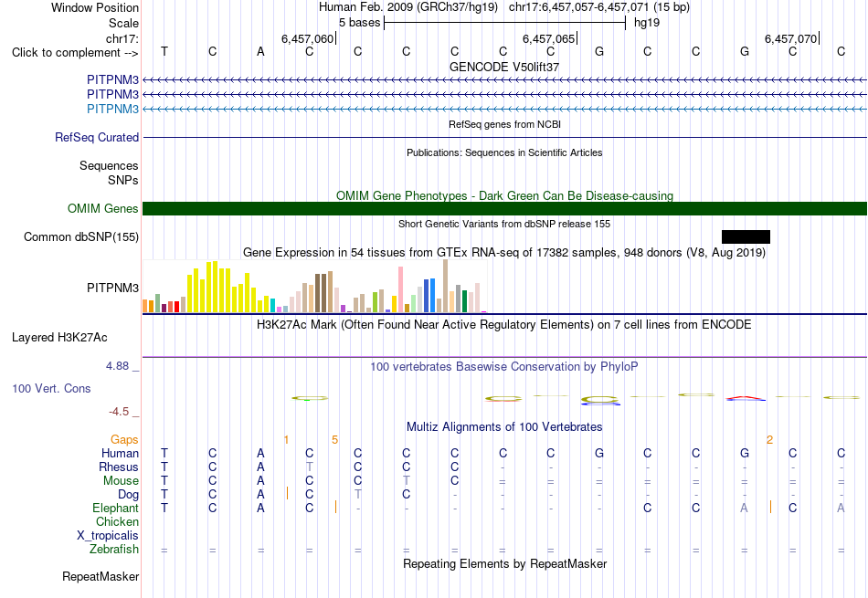
Task: Click the SNPs track label
Action: (123, 181)
